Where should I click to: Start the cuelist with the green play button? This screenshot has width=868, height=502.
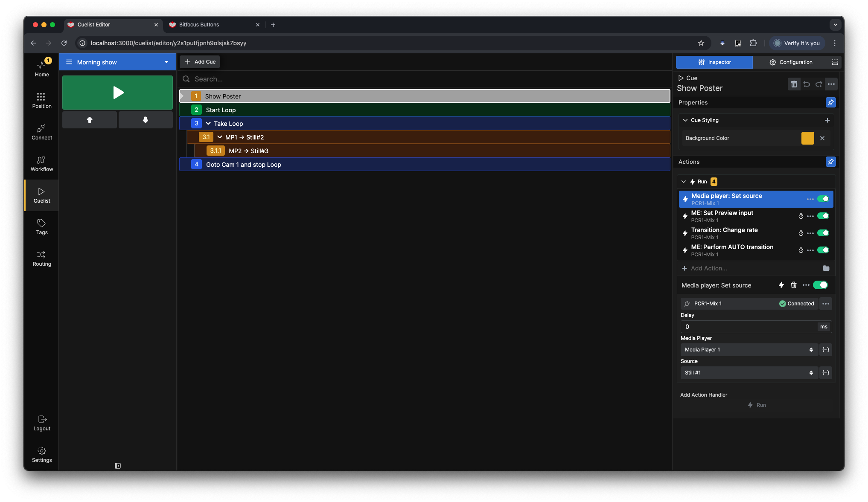pos(117,93)
